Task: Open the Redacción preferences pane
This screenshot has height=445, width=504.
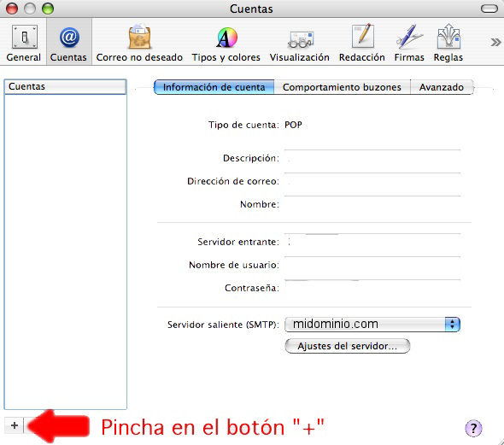Action: pos(362,43)
